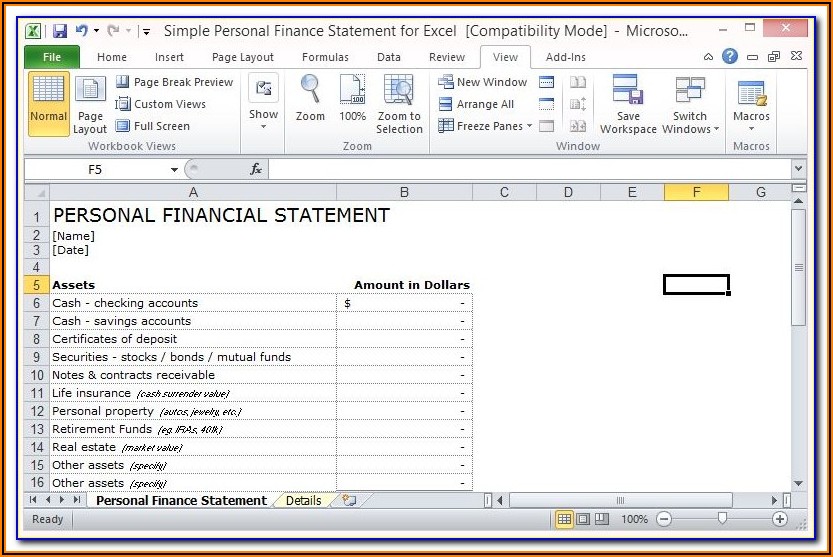The height and width of the screenshot is (557, 833).
Task: Switch to the Details sheet tab
Action: [303, 500]
